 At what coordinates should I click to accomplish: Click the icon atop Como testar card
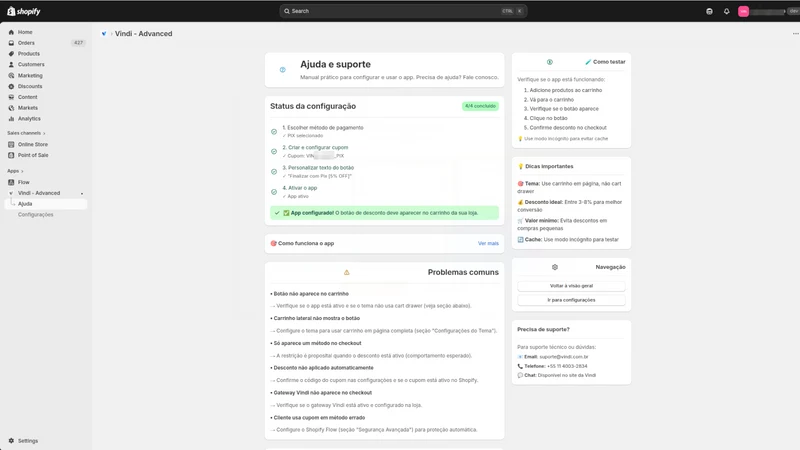coord(549,62)
